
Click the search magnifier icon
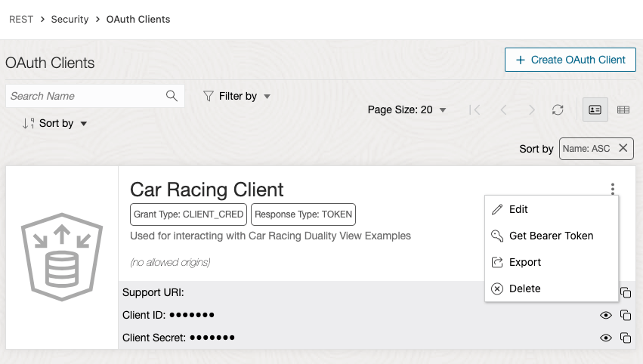pos(172,96)
